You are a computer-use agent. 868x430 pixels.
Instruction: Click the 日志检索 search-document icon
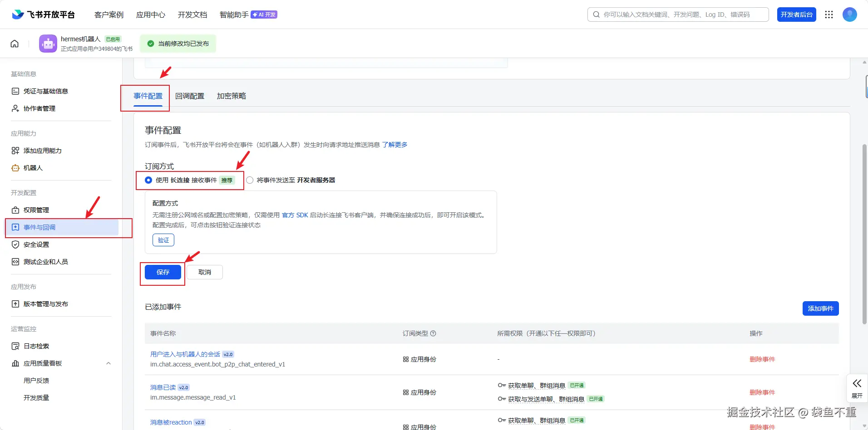pyautogui.click(x=15, y=346)
